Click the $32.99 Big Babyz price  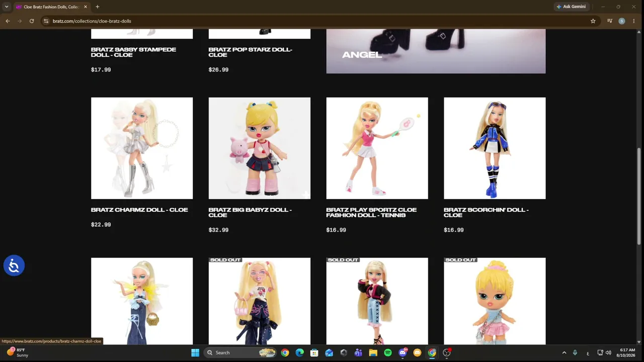coord(218,230)
